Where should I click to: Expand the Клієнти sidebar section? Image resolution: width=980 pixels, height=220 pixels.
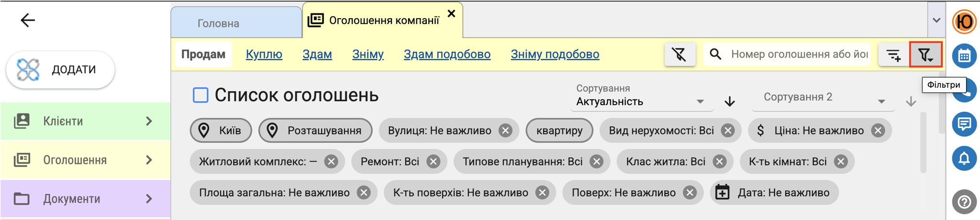86,121
